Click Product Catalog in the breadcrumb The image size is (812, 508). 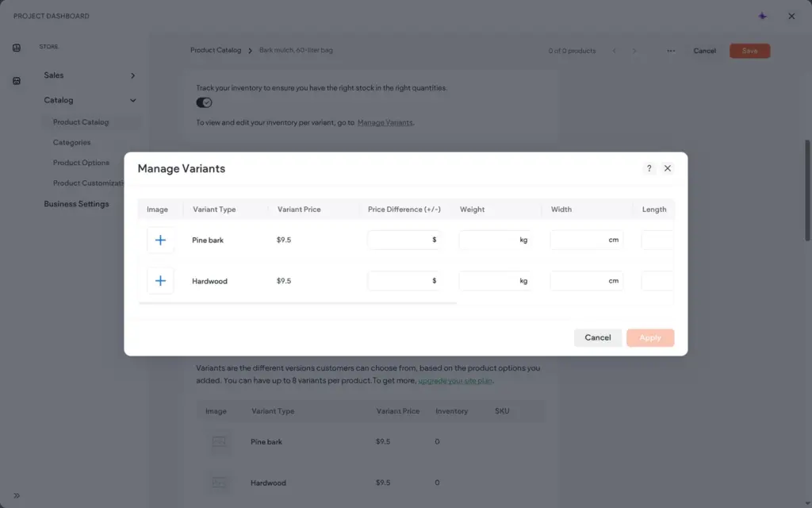[x=216, y=50]
